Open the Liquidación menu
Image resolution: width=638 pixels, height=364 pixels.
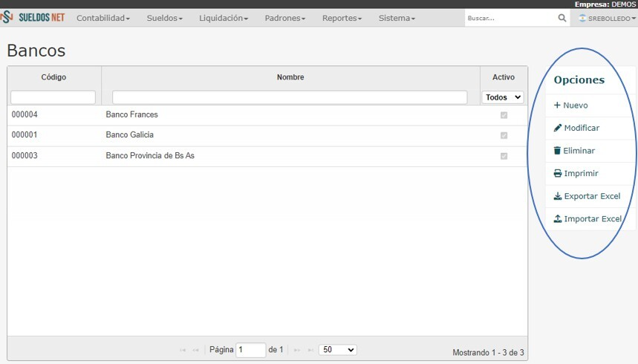[224, 18]
